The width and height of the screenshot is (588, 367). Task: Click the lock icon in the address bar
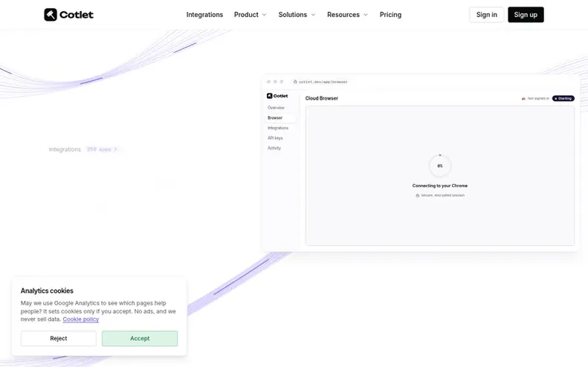(x=295, y=82)
